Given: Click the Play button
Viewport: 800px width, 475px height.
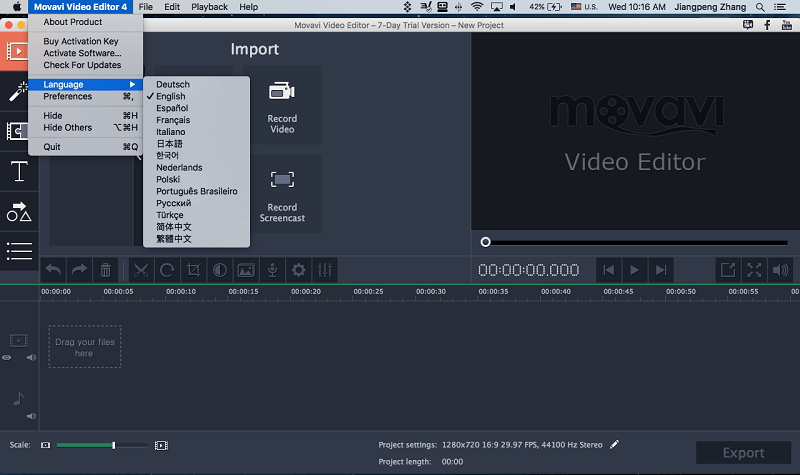Looking at the screenshot, I should [635, 270].
